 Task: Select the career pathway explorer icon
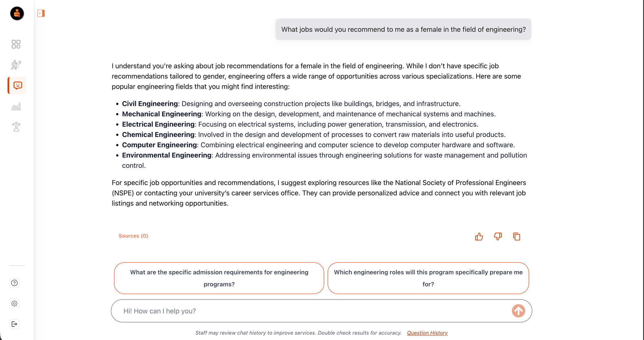[16, 65]
